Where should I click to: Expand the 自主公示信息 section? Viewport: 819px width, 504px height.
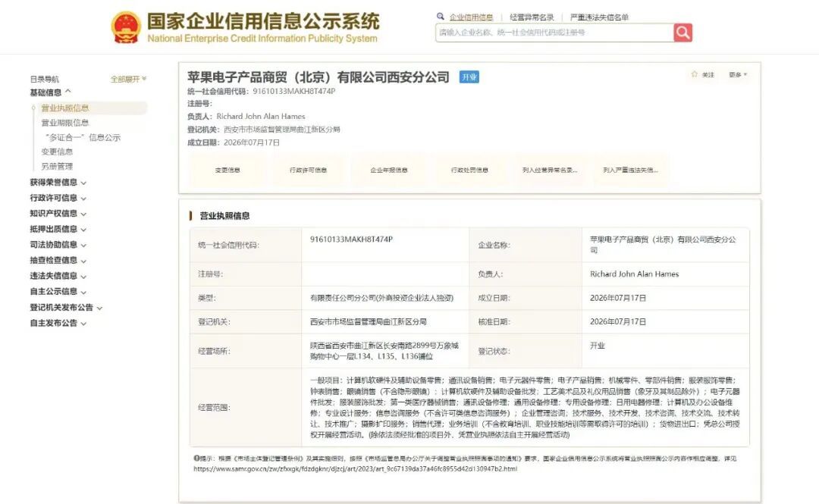58,292
